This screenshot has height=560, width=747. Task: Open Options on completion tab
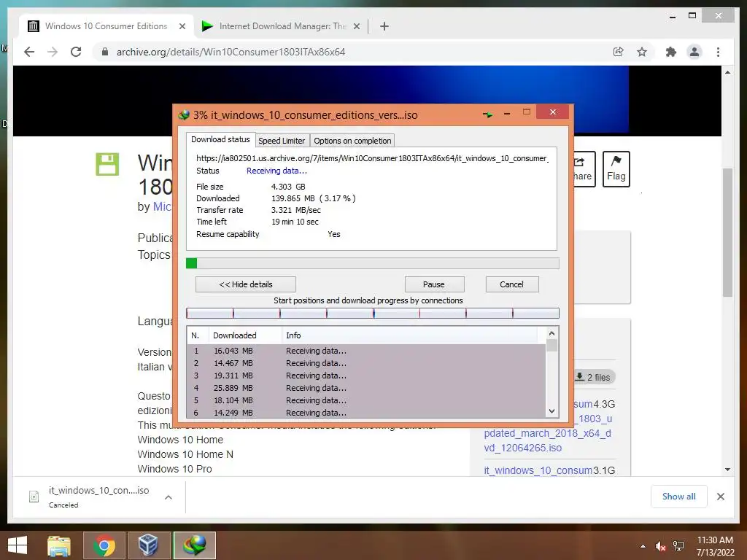click(x=352, y=141)
